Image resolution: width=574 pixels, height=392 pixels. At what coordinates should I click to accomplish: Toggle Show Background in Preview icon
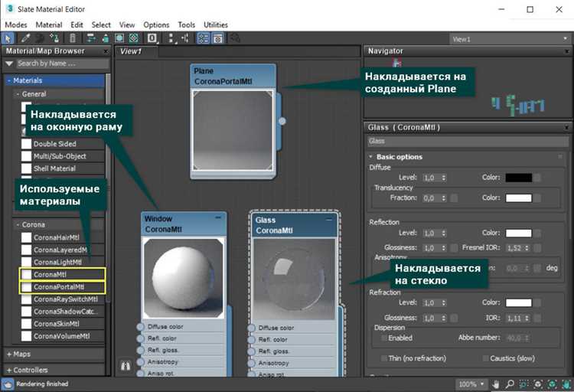134,38
